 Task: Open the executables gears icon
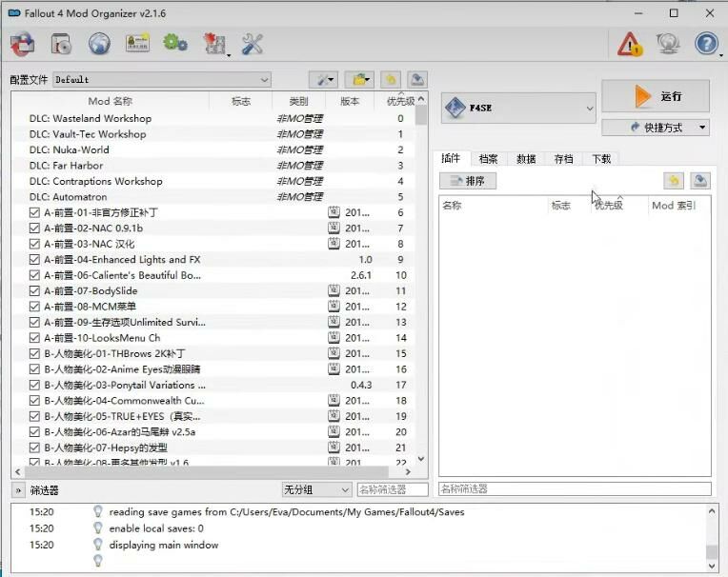click(175, 43)
